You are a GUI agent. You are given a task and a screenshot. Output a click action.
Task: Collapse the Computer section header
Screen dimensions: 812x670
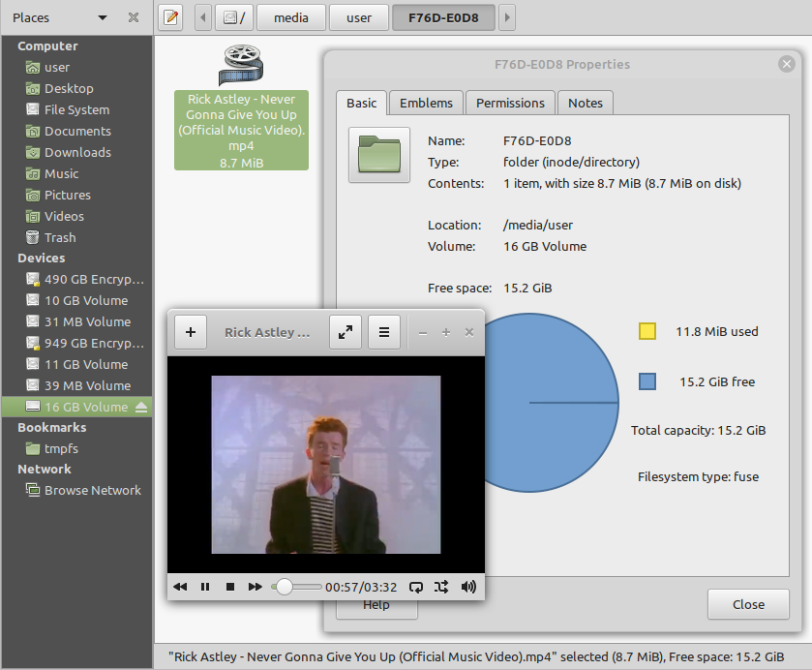click(47, 46)
